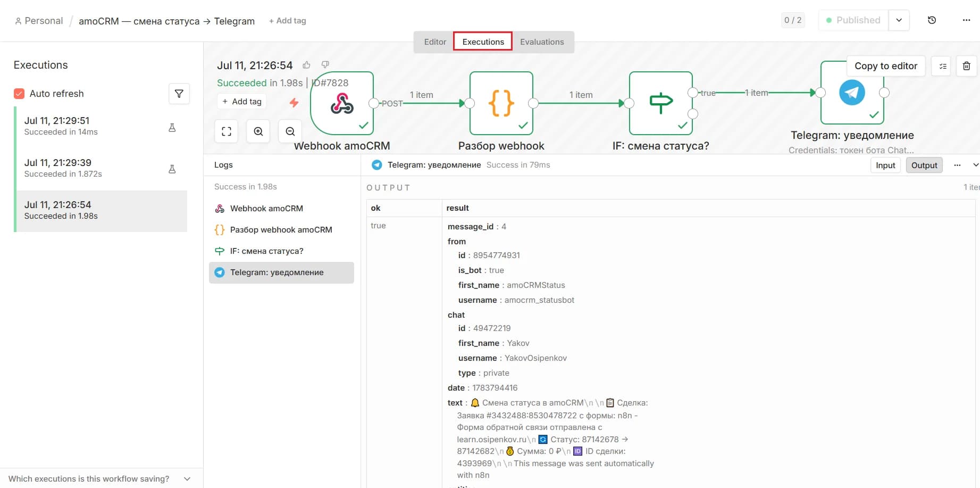Click the Published status button
Screen dimensions: 980x488
coord(853,20)
